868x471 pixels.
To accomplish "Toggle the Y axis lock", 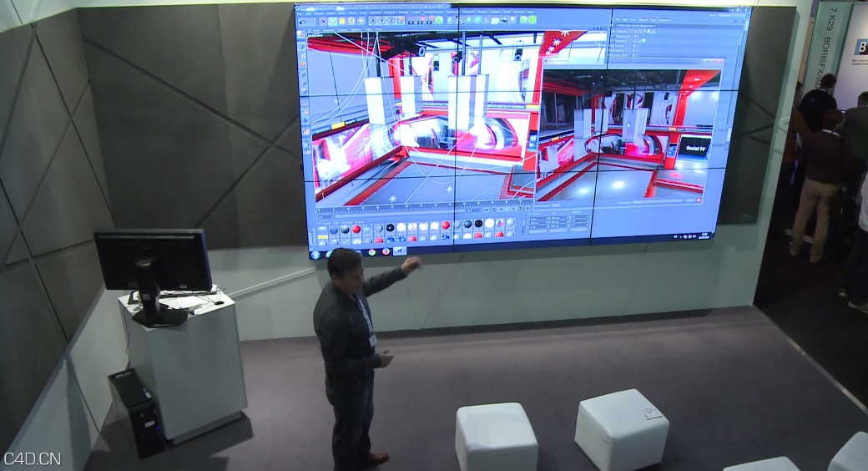I will pos(382,21).
